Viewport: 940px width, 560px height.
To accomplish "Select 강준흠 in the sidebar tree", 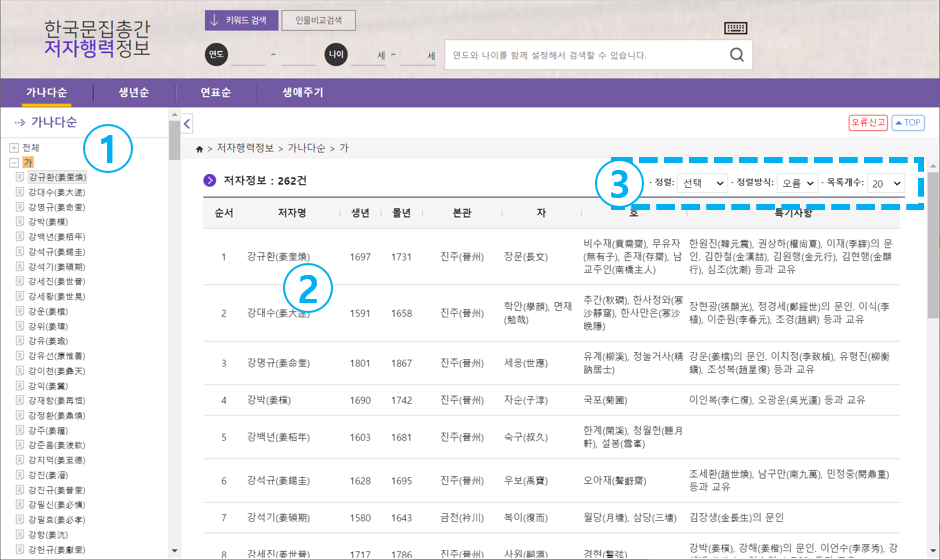I will [x=56, y=445].
